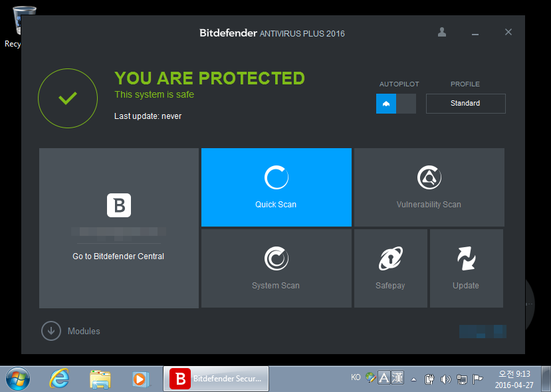Open the account user icon
This screenshot has width=551, height=392.
click(442, 33)
